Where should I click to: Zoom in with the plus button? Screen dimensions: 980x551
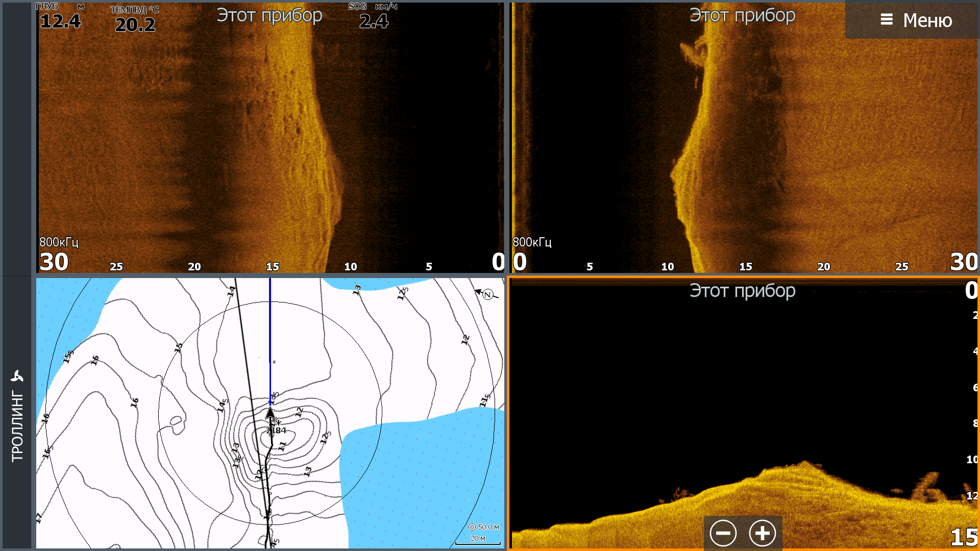click(762, 533)
